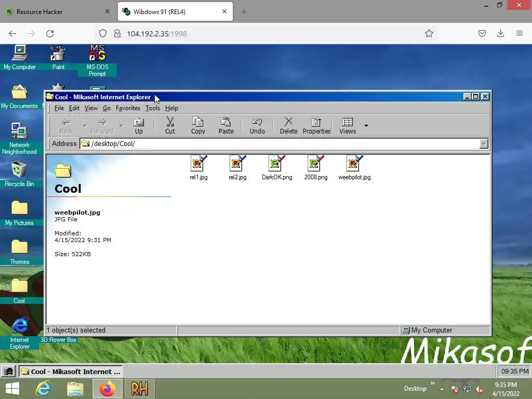
Task: Open File Explorer from taskbar
Action: [x=75, y=389]
